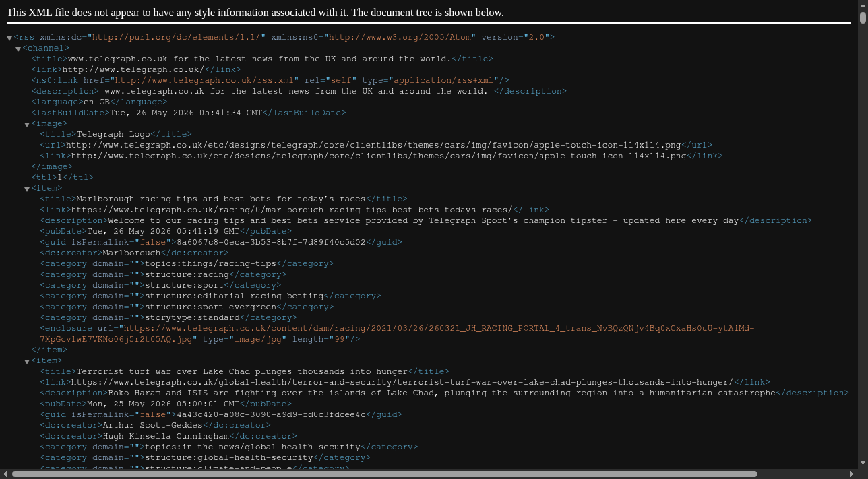Collapse the rss root element
The image size is (868, 479).
(x=9, y=38)
